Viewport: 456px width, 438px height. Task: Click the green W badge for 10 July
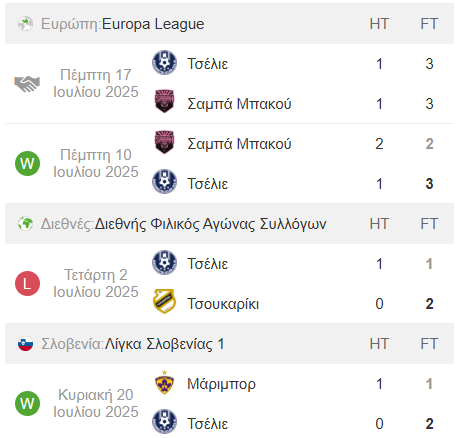27,163
